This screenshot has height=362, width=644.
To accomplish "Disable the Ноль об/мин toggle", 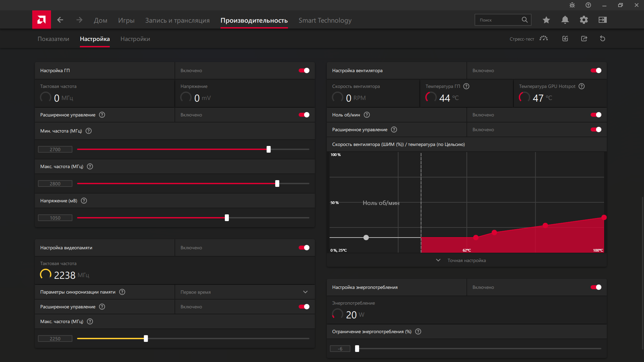I will point(596,115).
